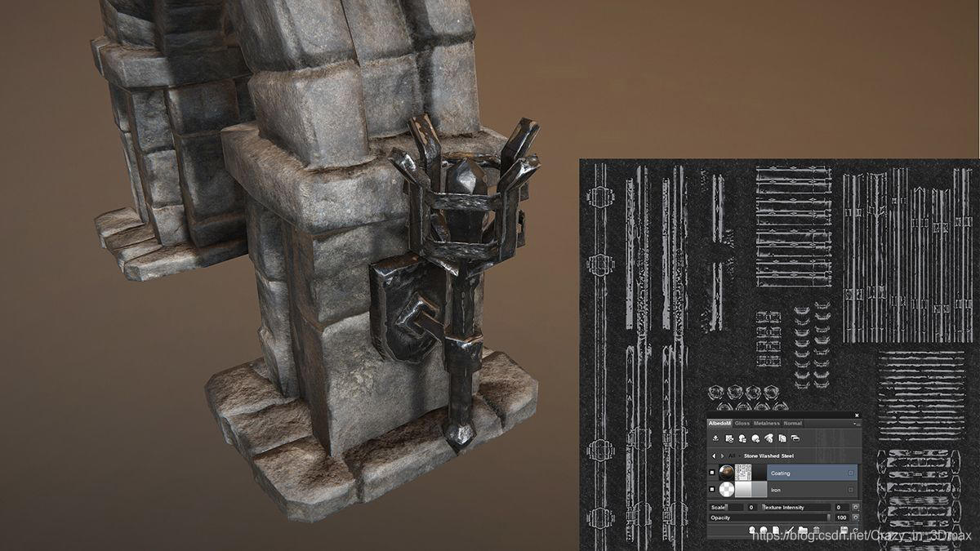This screenshot has height=551, width=980.
Task: Click the folder icon in bottom toolbar
Action: pyautogui.click(x=803, y=531)
